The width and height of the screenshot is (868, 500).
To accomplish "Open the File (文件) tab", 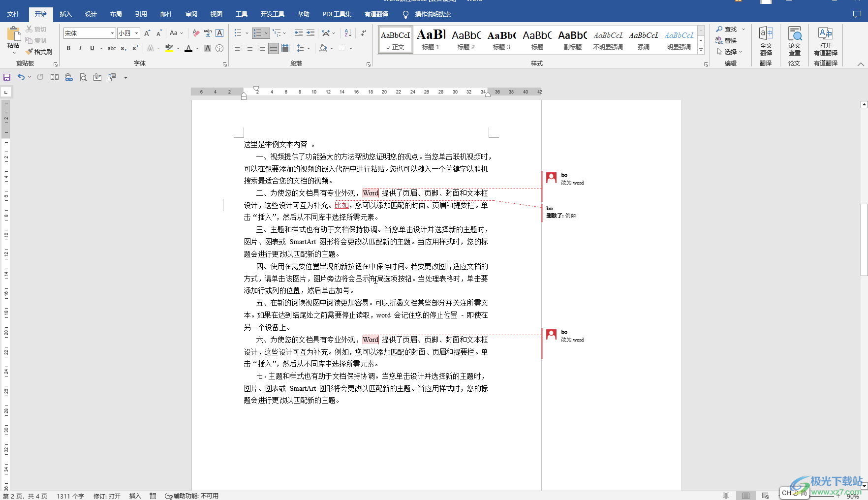I will coord(13,14).
